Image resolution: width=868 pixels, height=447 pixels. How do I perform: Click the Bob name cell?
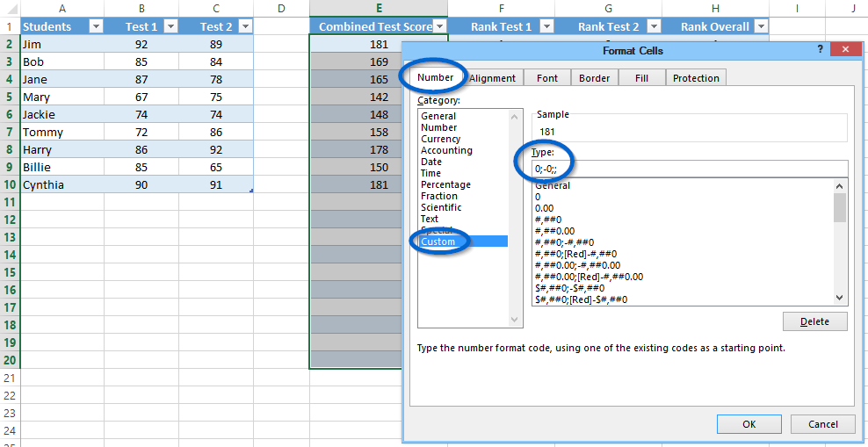pos(62,62)
